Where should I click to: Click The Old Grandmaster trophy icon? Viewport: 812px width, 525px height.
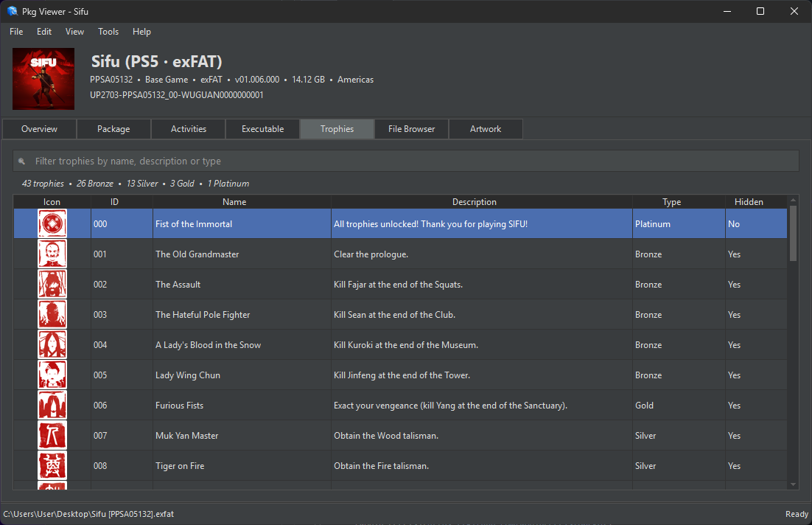coord(52,254)
